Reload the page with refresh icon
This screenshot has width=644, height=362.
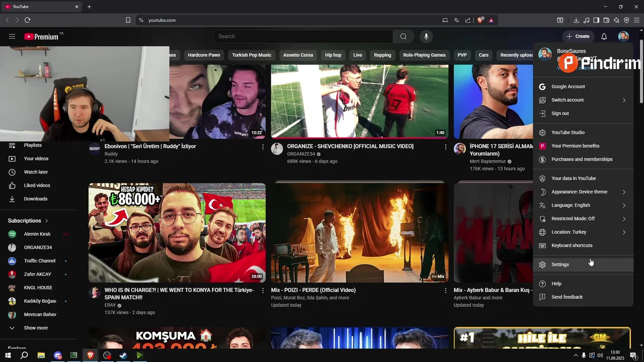click(27, 20)
